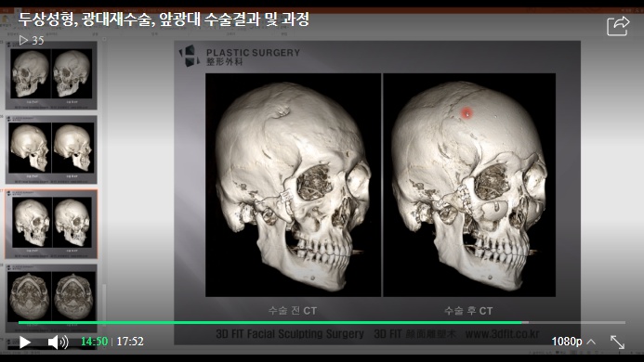
Task: Click the www.3dfit.co.kr link on slide
Action: [502, 334]
